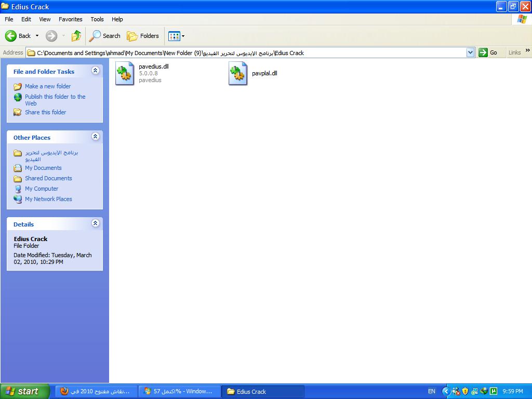Screen dimensions: 532x399
Task: Open the Search pane
Action: coord(104,36)
